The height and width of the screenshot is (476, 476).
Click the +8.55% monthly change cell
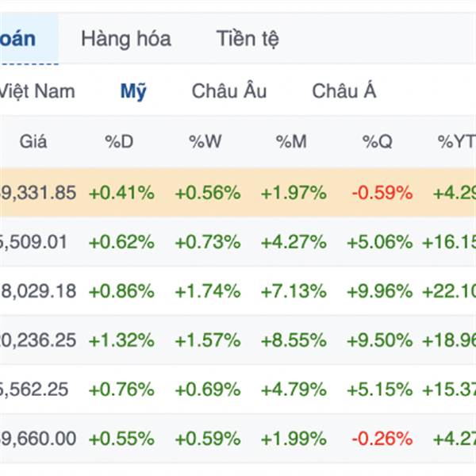pyautogui.click(x=294, y=340)
